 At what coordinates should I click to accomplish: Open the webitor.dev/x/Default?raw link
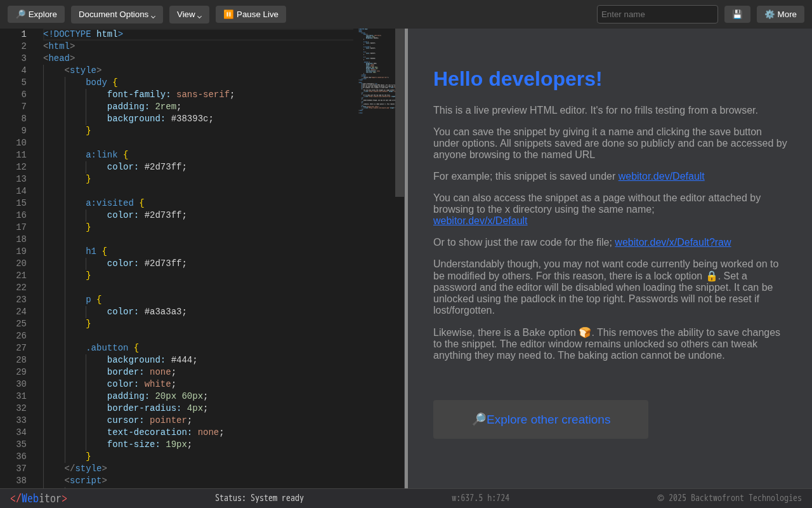(x=672, y=243)
